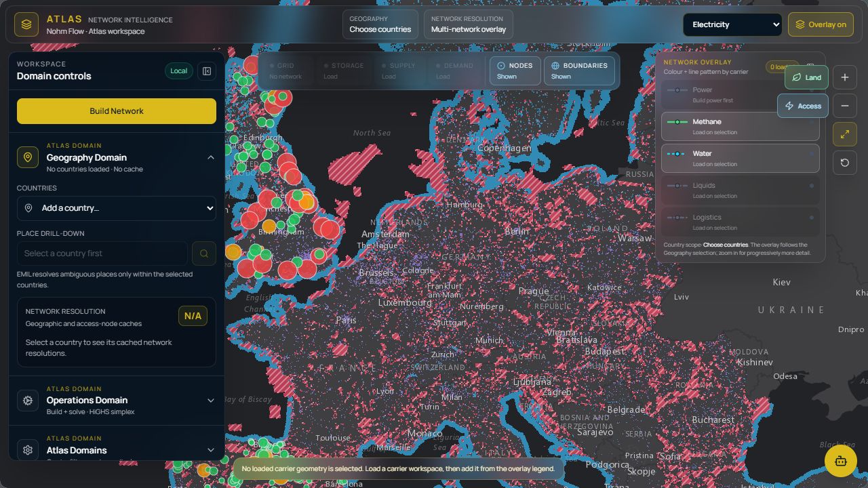The height and width of the screenshot is (488, 868).
Task: Click the Atlas Domains gear icon
Action: point(28,449)
